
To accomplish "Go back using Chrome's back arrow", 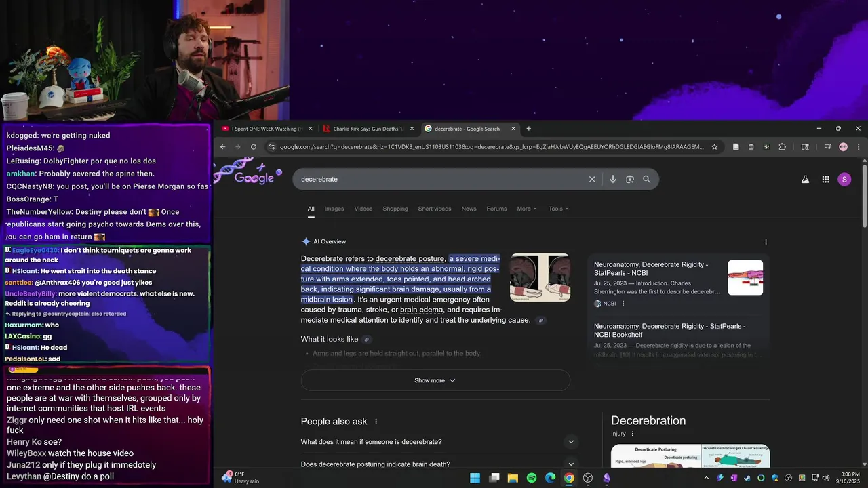I will pyautogui.click(x=222, y=146).
